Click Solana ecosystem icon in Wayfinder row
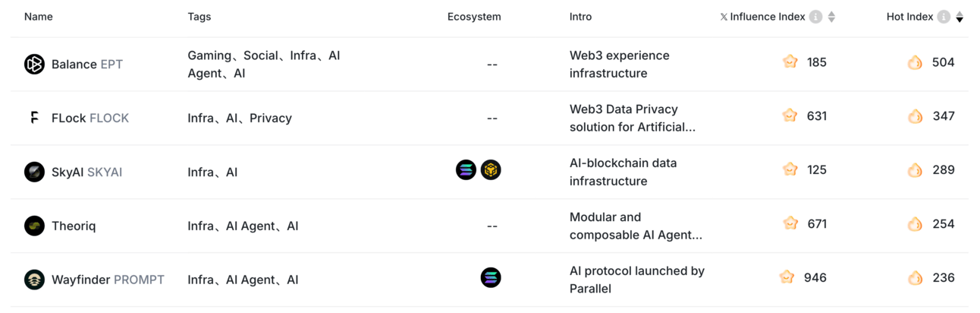The height and width of the screenshot is (313, 980). 491,278
